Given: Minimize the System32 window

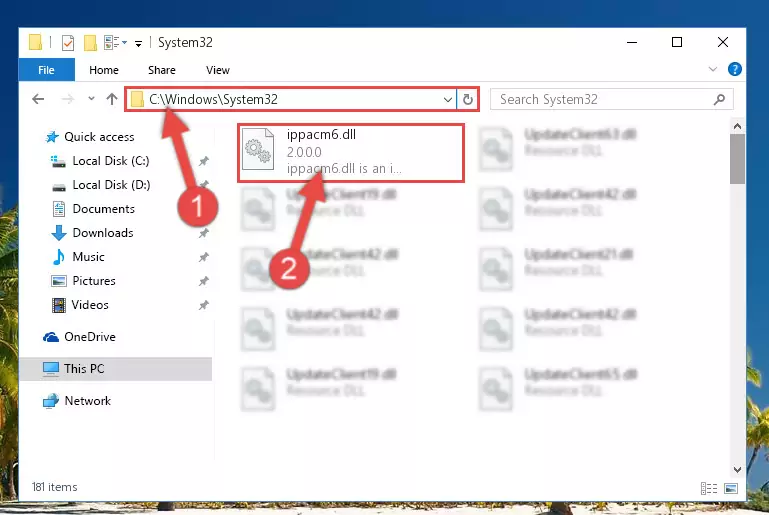Looking at the screenshot, I should click(632, 43).
